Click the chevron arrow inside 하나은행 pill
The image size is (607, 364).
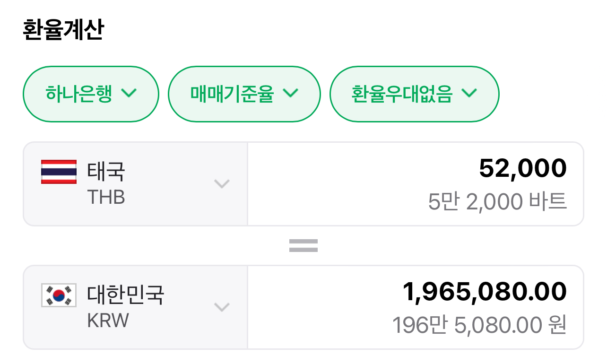[129, 93]
